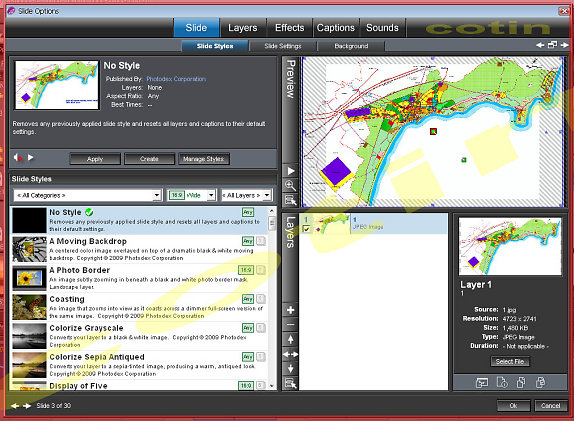This screenshot has height=421, width=574.
Task: Click the styles list scrollbar down arrow
Action: coord(272,385)
